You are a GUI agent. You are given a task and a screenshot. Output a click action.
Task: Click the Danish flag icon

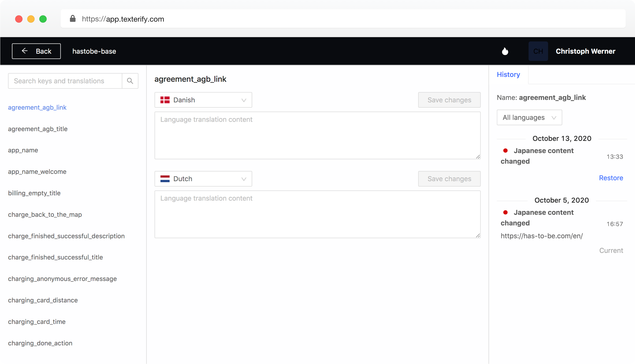165,100
